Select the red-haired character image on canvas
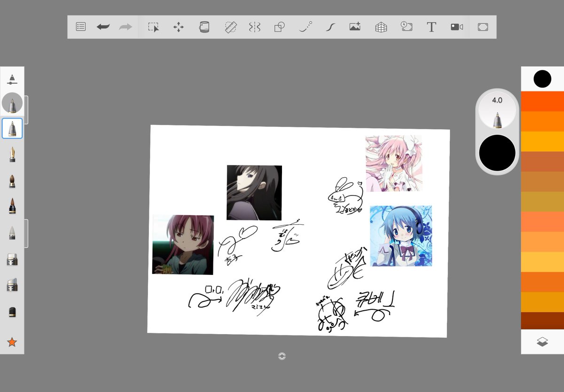This screenshot has width=564, height=392. pos(183,244)
